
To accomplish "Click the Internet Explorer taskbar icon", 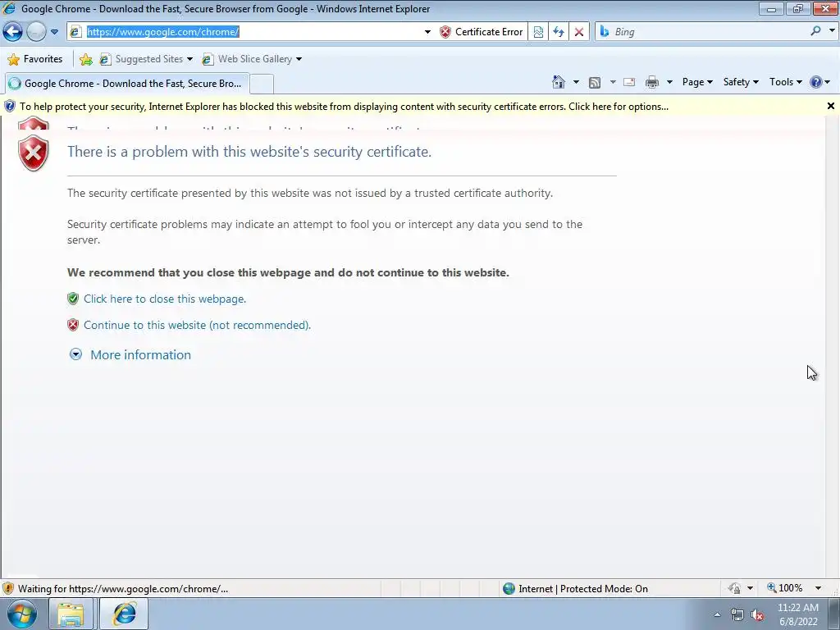I will coord(124,614).
